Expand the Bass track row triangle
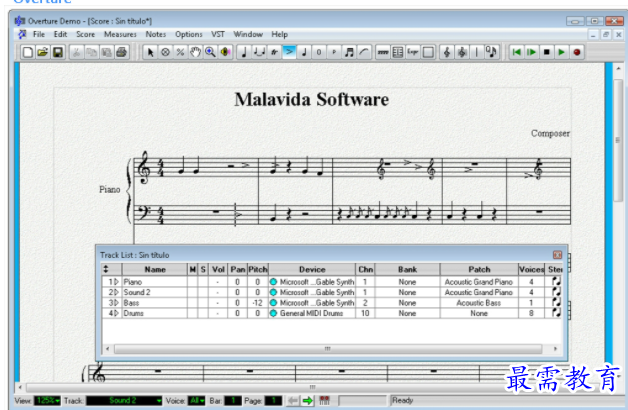628x410 pixels. point(117,303)
